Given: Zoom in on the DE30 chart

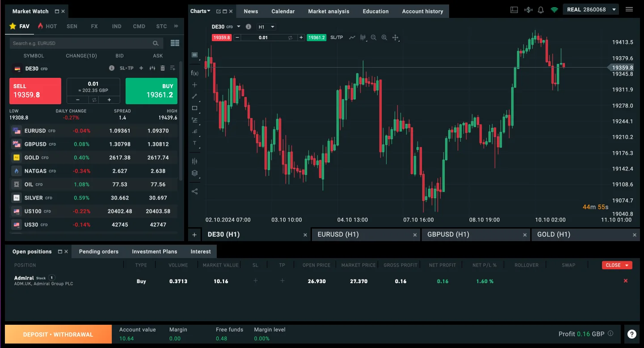Looking at the screenshot, I should tap(384, 38).
